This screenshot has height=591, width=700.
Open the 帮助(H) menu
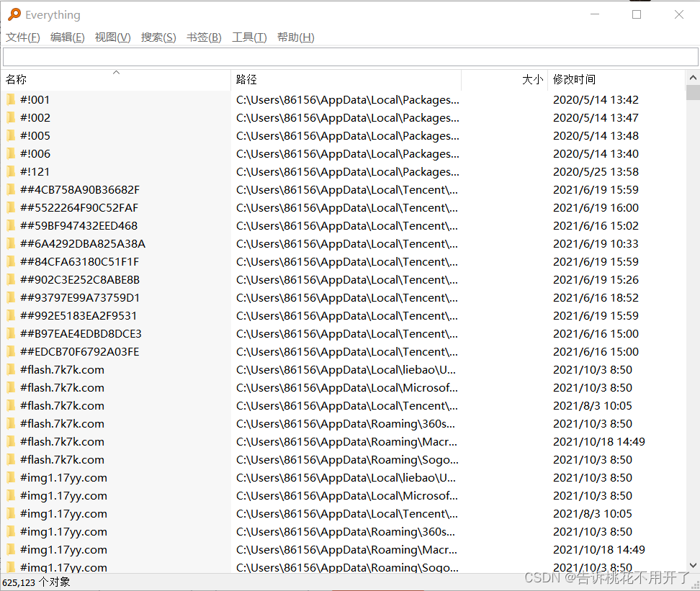click(295, 37)
